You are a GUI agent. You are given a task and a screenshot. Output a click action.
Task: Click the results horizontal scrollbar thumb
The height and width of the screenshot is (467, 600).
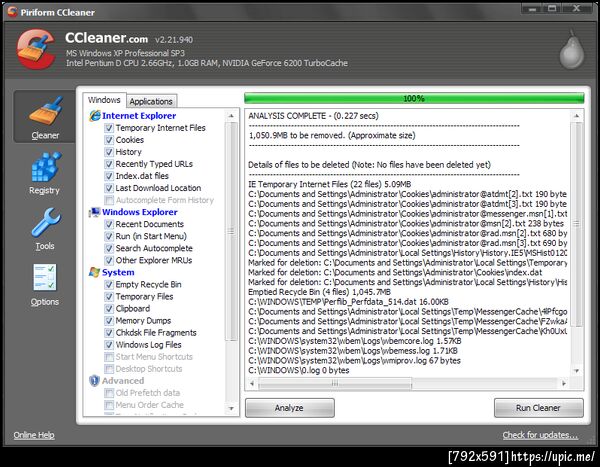click(x=335, y=383)
